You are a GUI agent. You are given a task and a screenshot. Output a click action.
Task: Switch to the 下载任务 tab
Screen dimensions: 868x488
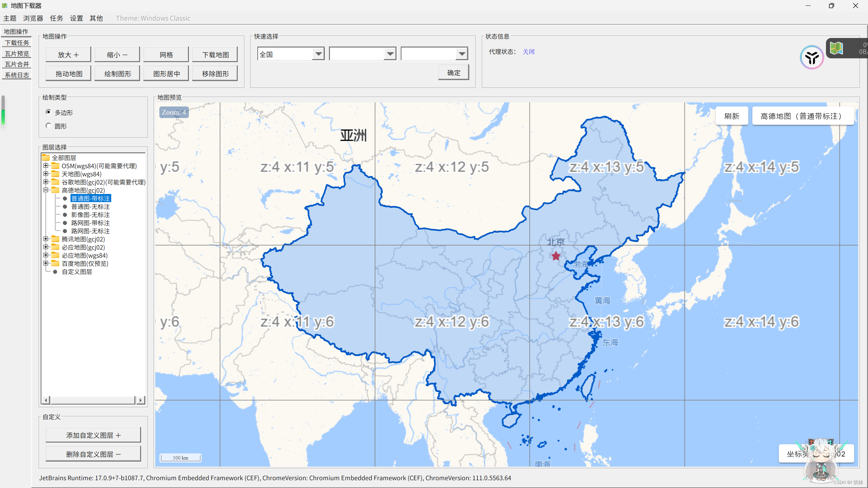tap(17, 43)
